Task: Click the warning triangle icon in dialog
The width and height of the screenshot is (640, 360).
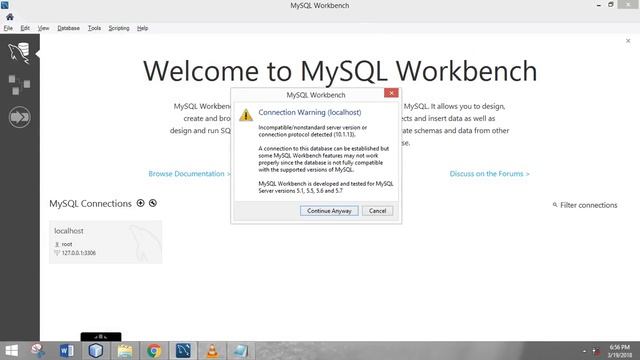Action: tap(246, 115)
